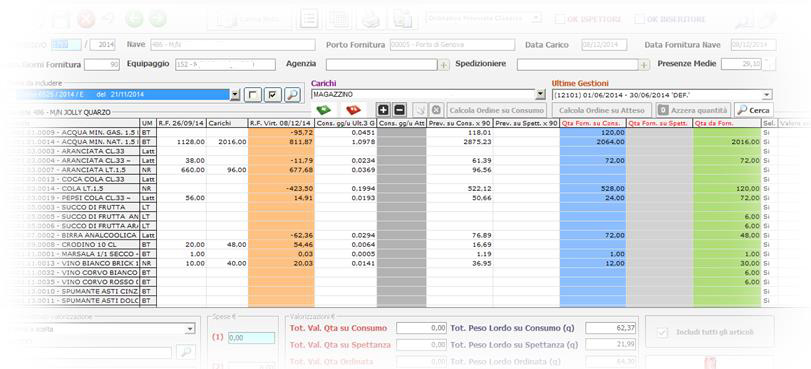Click the Spese (1) field showing 0,00
The width and height of the screenshot is (811, 369).
pos(251,337)
